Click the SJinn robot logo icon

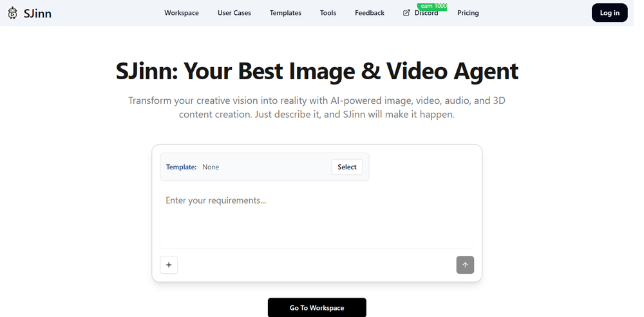pyautogui.click(x=13, y=13)
